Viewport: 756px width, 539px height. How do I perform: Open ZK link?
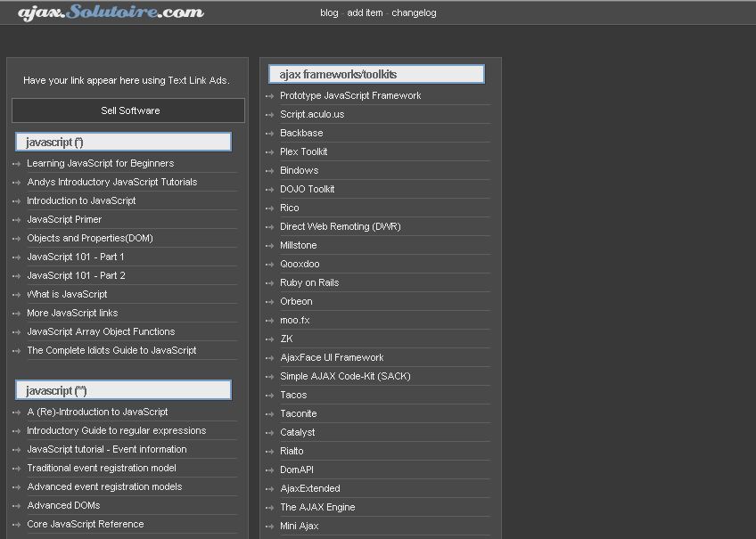(x=286, y=339)
